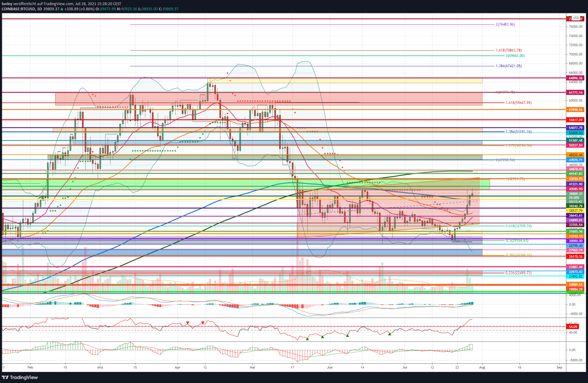Select the 41321.90 price label

pos(575,184)
